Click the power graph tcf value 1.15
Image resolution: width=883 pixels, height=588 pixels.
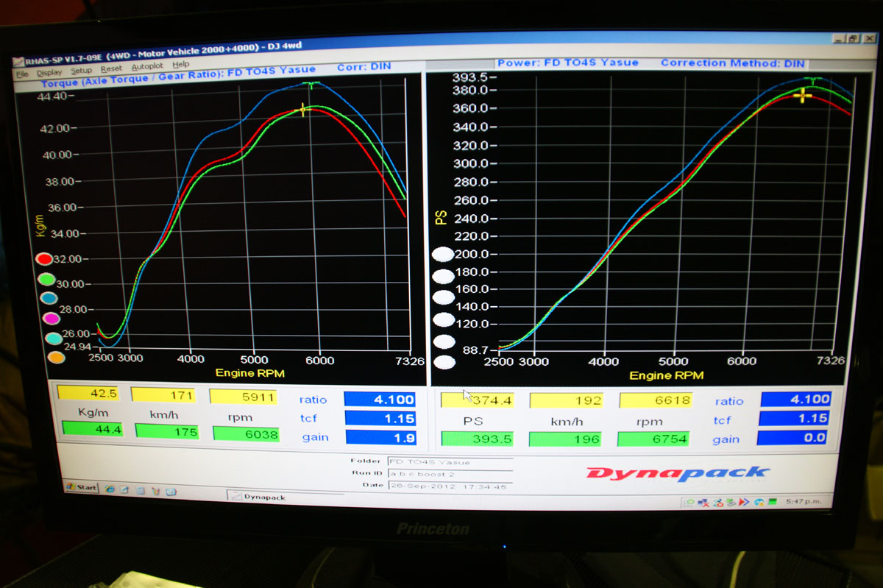795,418
